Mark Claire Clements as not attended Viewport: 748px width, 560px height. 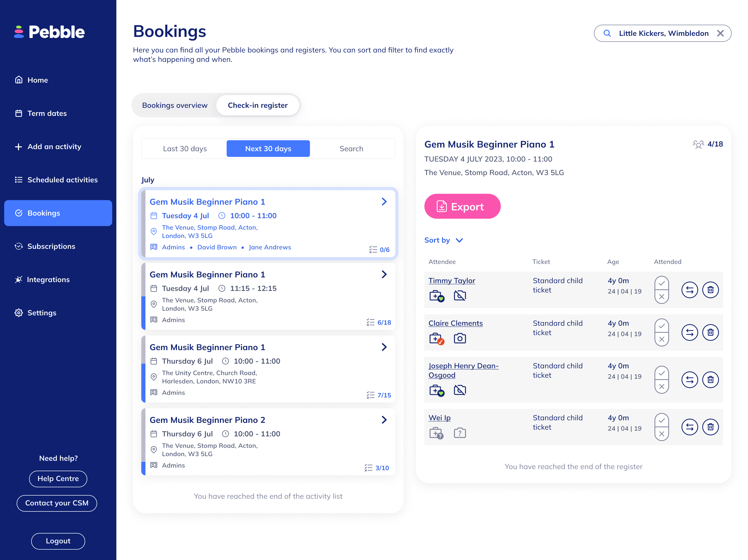(662, 339)
